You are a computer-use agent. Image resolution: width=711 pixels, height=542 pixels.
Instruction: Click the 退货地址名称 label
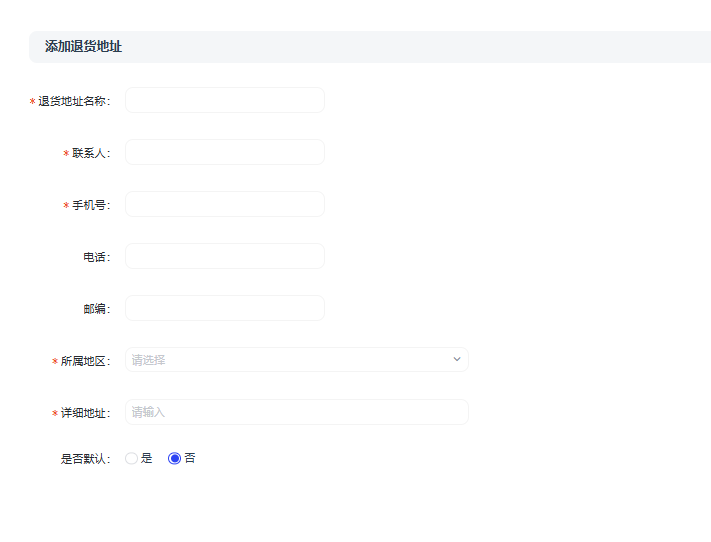pyautogui.click(x=73, y=101)
